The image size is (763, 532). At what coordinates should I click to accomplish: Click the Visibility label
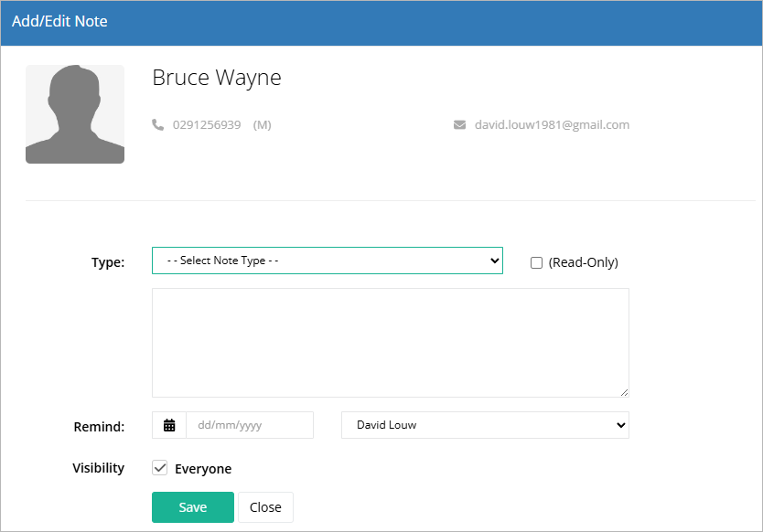point(98,468)
